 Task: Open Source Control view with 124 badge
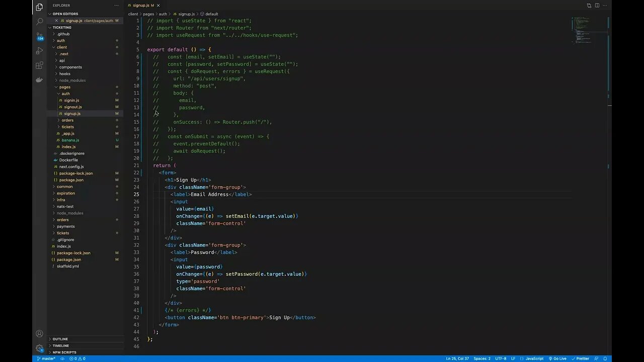[39, 36]
